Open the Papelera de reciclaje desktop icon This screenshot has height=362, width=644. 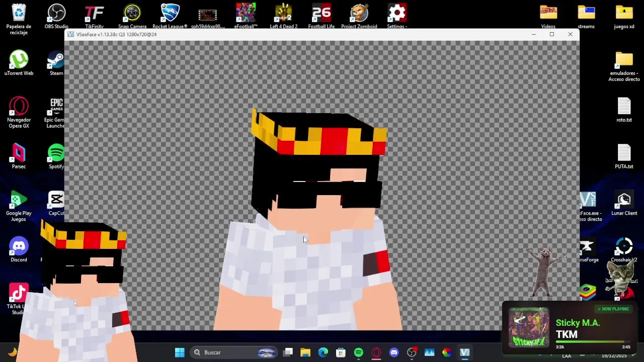19,19
